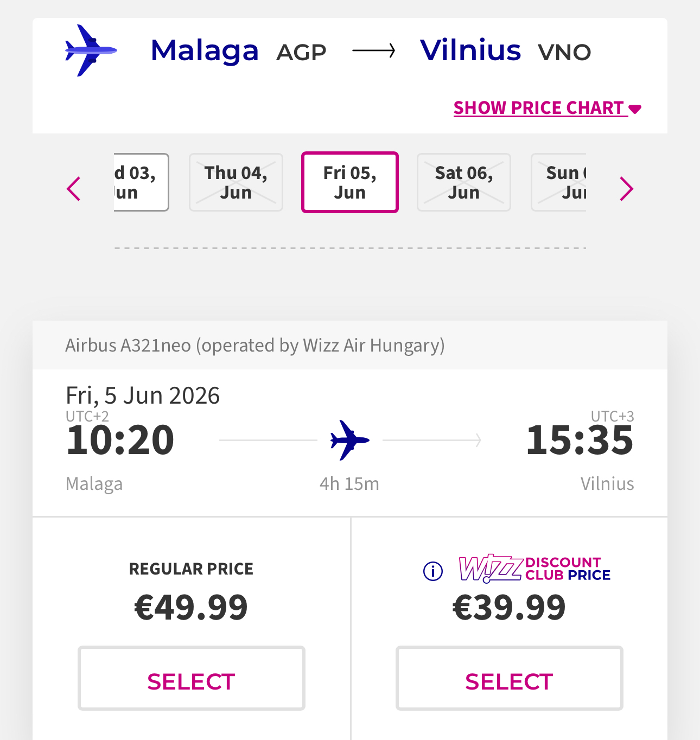Click the route arrow between AGP and VNO
The image size is (700, 740).
(x=373, y=52)
